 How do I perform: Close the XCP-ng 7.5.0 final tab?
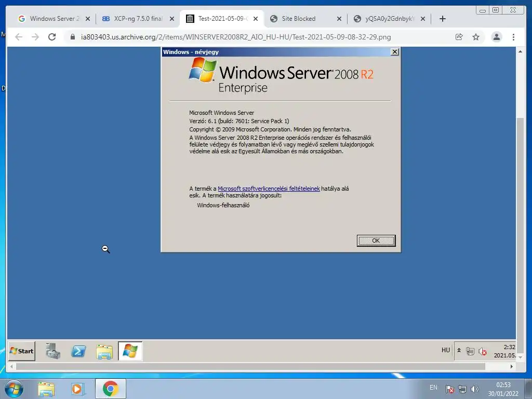pyautogui.click(x=172, y=19)
